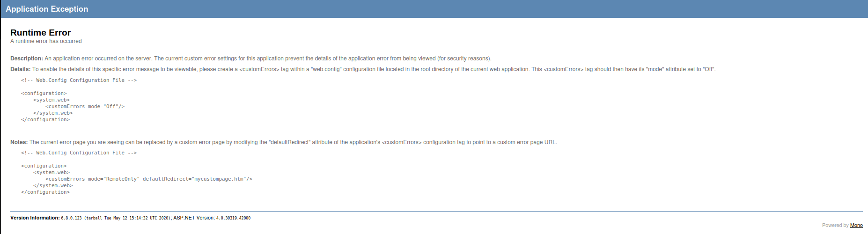Image resolution: width=868 pixels, height=234 pixels.
Task: Click the "Powered by" footer text
Action: [x=835, y=225]
